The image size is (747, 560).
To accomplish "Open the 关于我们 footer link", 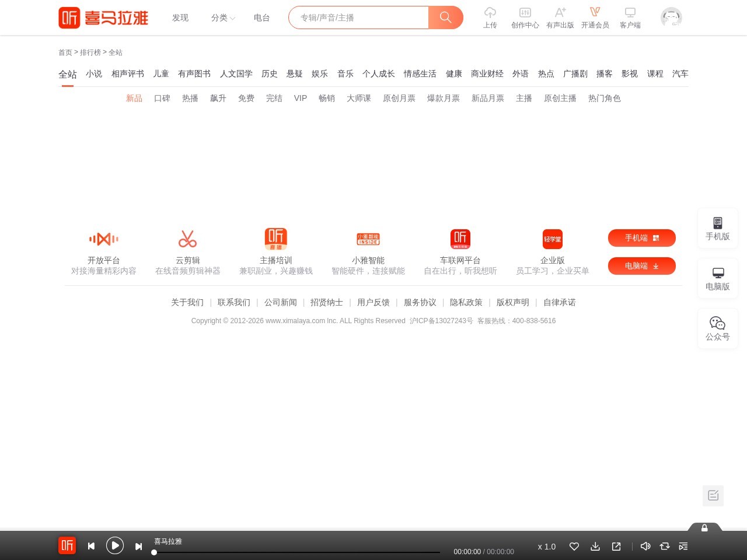I will coord(187,302).
